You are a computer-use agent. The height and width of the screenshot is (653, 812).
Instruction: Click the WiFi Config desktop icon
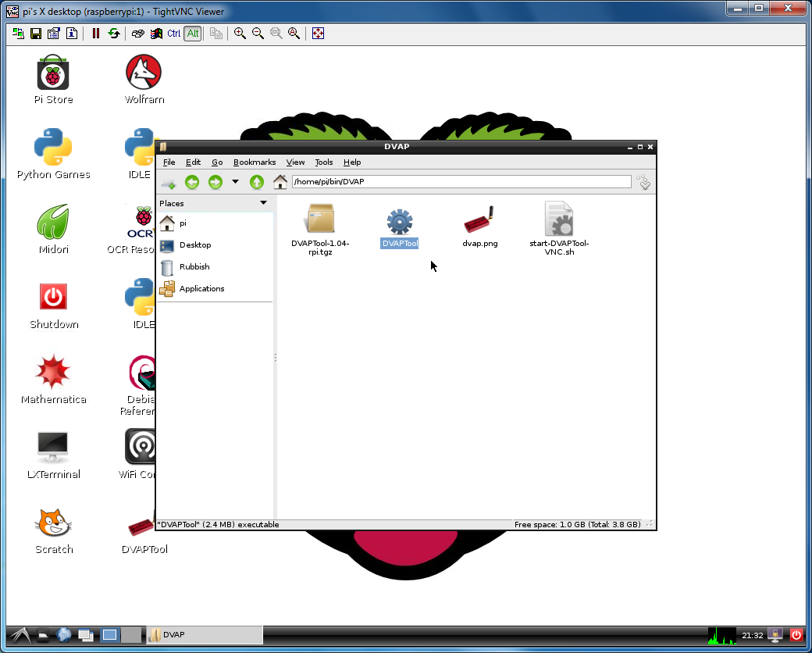coord(137,454)
